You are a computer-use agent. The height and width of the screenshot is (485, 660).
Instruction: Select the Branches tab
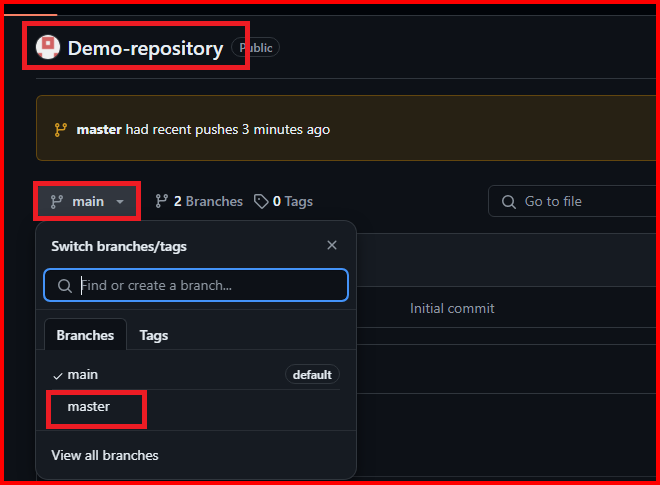point(85,335)
